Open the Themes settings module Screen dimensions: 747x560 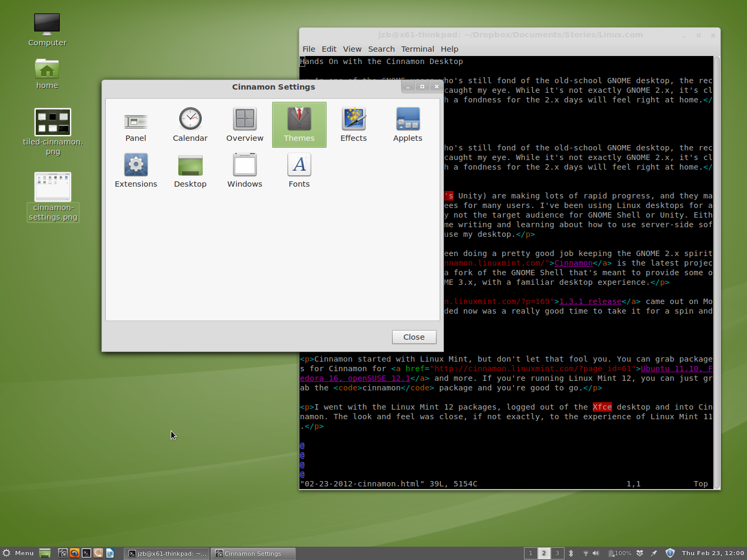(299, 124)
